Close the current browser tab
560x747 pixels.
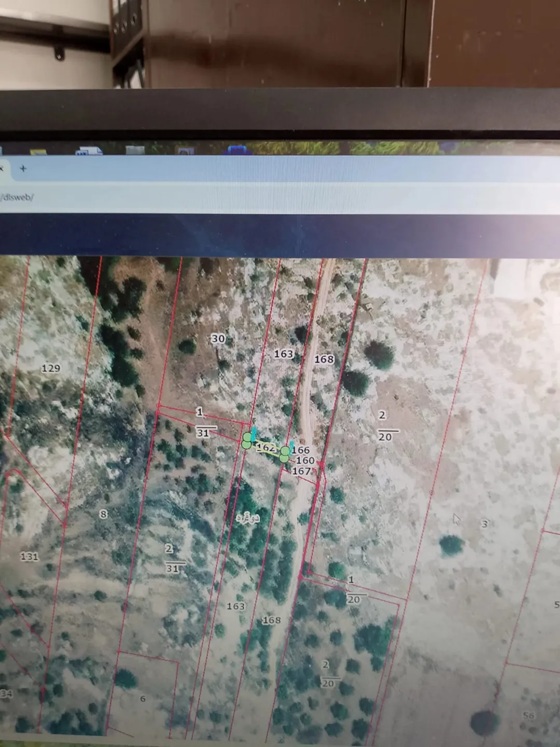pos(2,168)
